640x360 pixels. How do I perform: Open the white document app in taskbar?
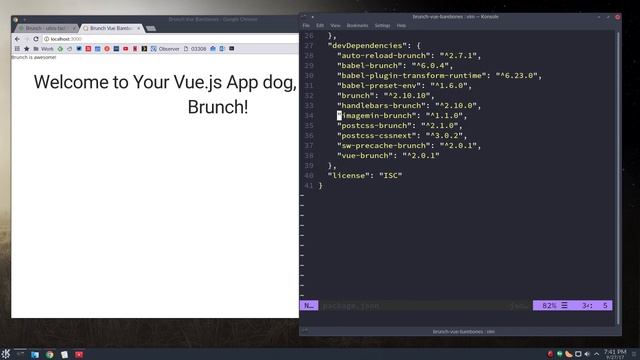64,354
